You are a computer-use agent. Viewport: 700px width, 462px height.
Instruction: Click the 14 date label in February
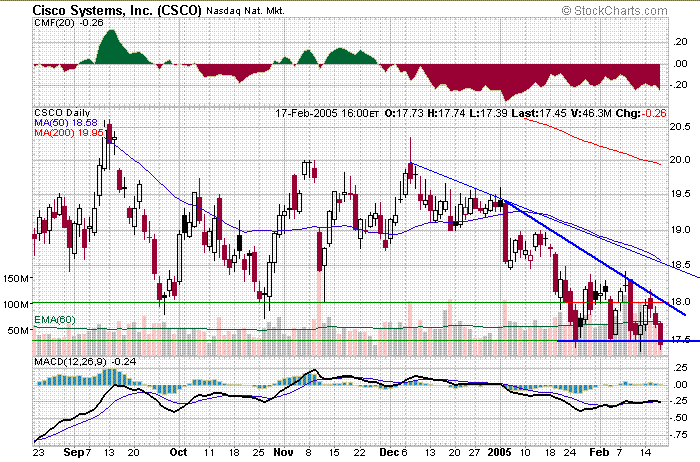pos(644,453)
